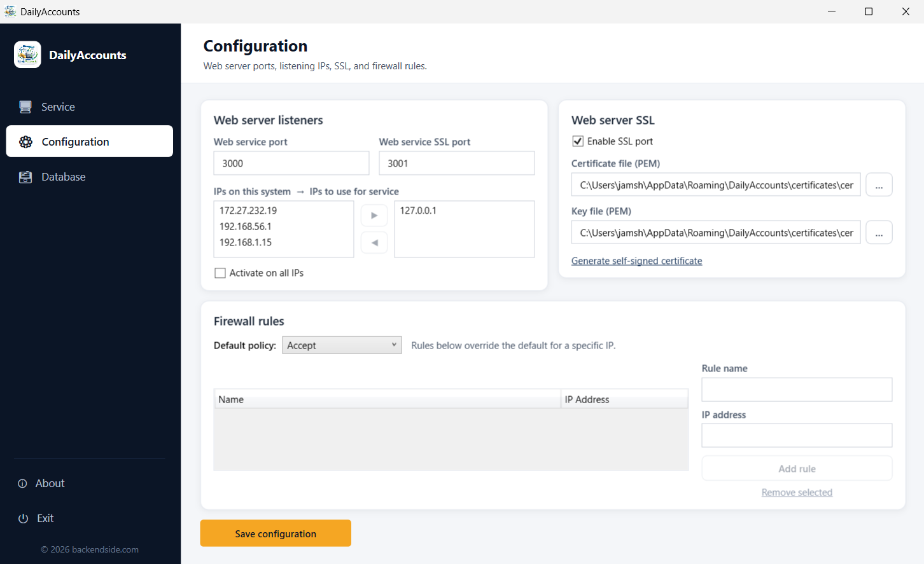Screen dimensions: 924x564
Task: Click Generate self-signed certificate link
Action: [x=637, y=261]
